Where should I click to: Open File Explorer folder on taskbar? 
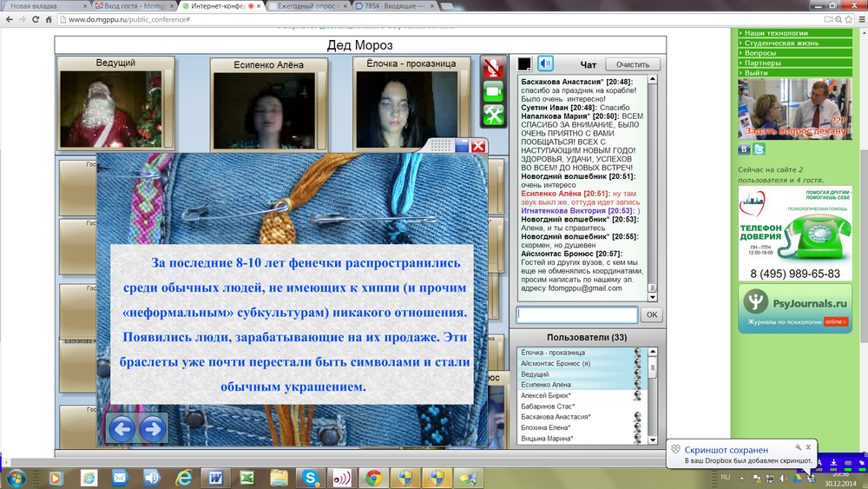click(279, 478)
